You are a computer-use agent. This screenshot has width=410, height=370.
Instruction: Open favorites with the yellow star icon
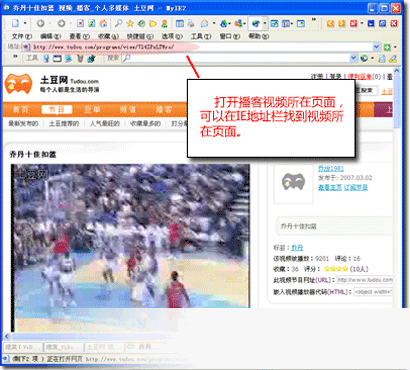click(130, 23)
